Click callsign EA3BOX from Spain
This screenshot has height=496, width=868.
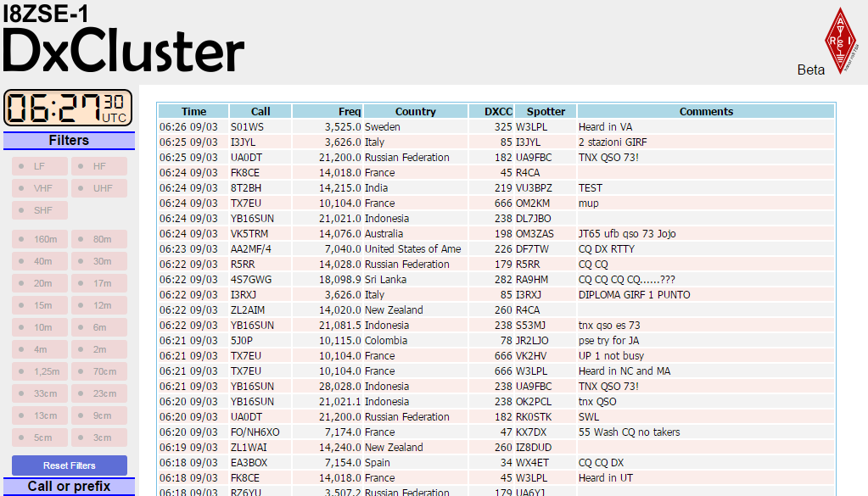point(249,463)
